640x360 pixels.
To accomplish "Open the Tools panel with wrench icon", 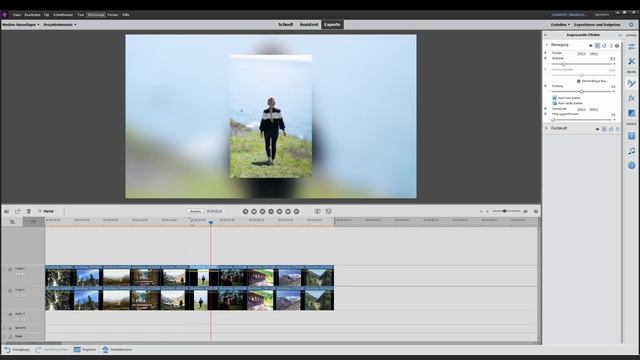I will coord(631,61).
